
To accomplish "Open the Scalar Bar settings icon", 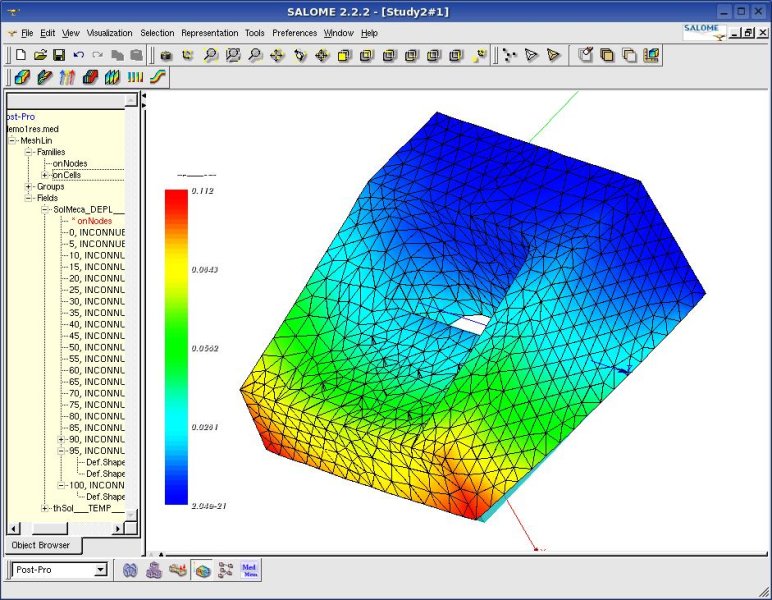I will (650, 55).
